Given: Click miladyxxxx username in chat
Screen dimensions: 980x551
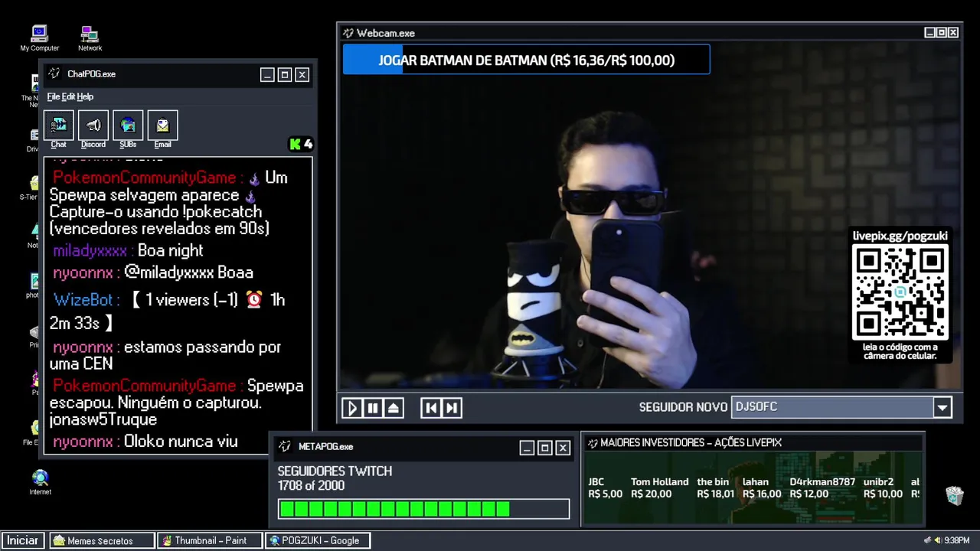Looking at the screenshot, I should (90, 251).
